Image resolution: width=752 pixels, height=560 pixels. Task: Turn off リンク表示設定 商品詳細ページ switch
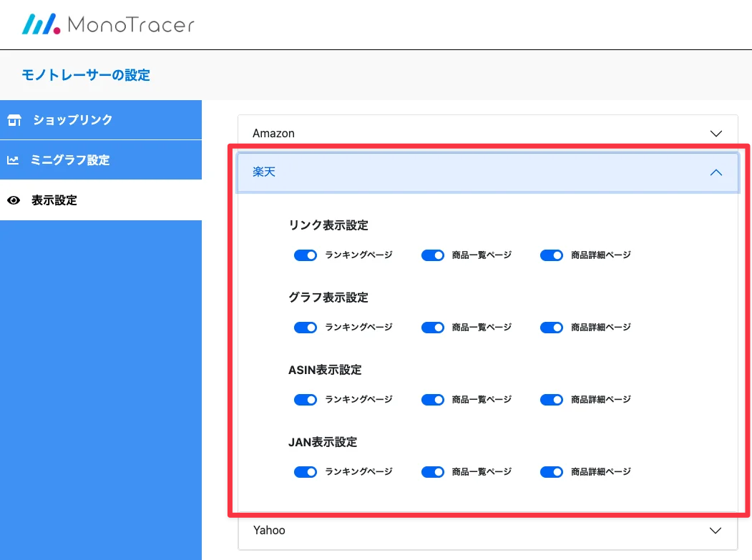click(552, 255)
